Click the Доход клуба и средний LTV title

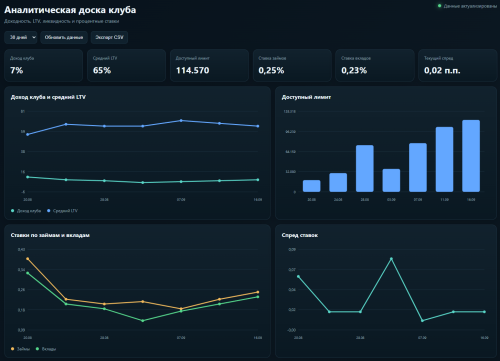[48, 97]
